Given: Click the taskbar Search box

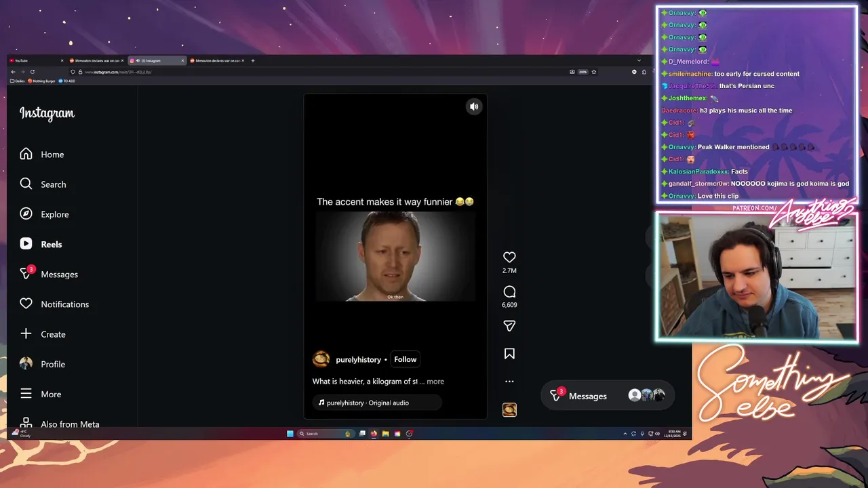Looking at the screenshot, I should (326, 434).
